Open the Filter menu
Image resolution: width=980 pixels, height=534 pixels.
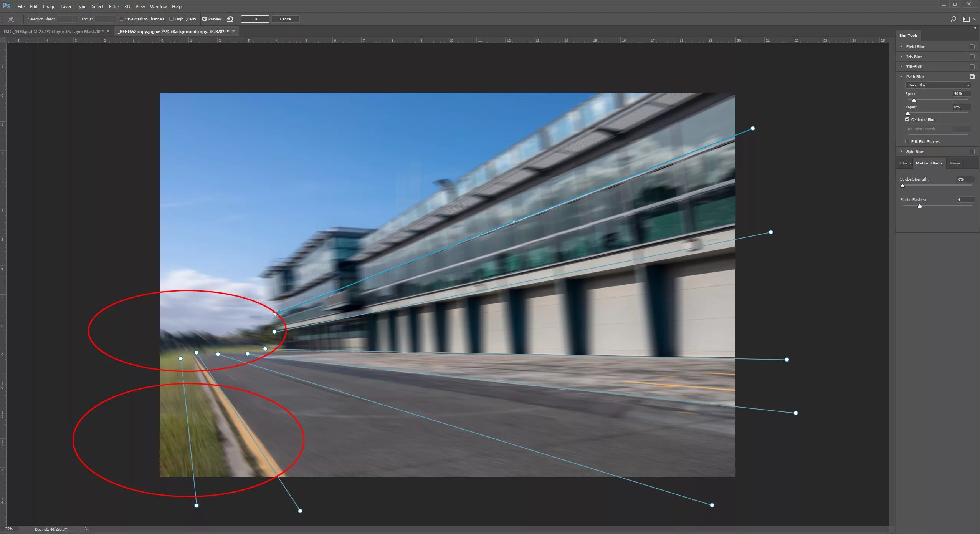coord(114,7)
